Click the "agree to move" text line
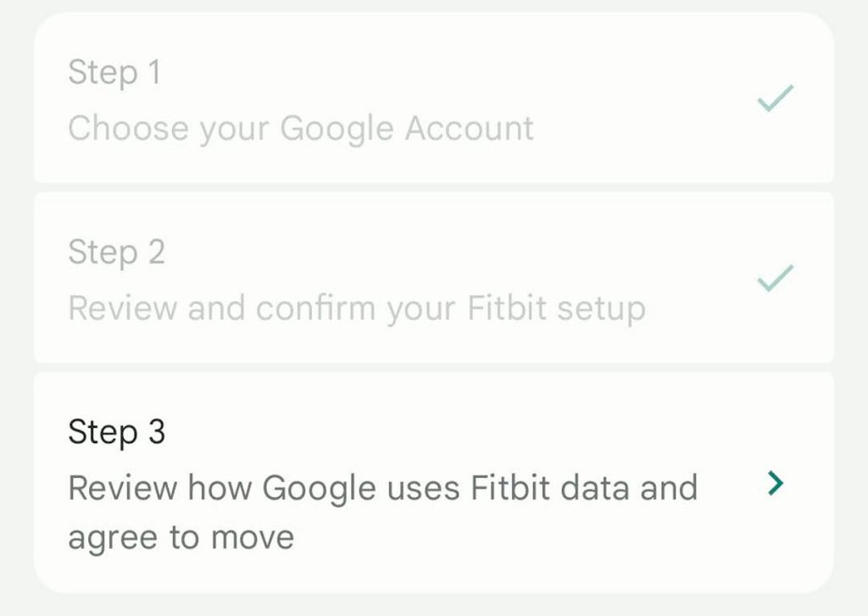This screenshot has height=616, width=868. click(181, 538)
